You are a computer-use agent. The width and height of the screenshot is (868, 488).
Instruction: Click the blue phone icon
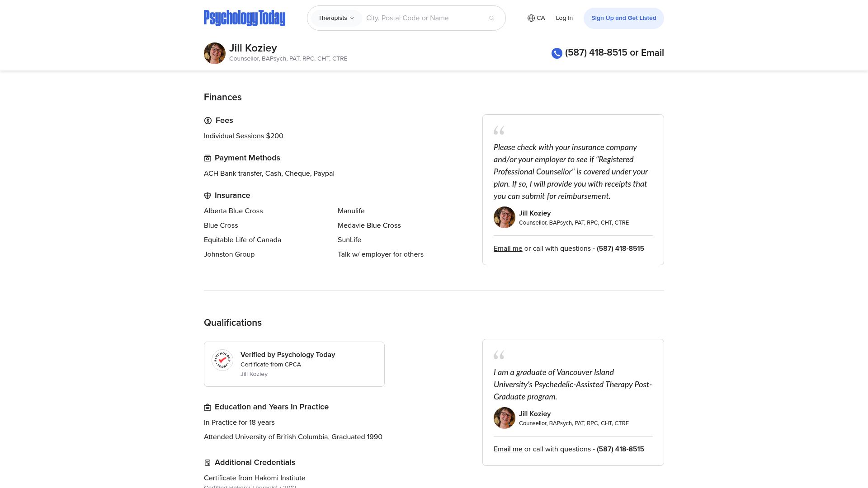coord(557,53)
